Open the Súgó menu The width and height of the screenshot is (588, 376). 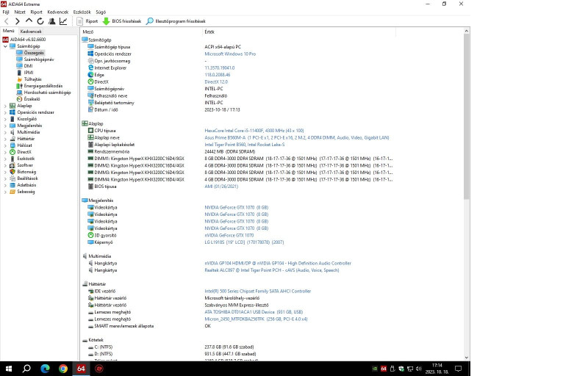pos(101,12)
